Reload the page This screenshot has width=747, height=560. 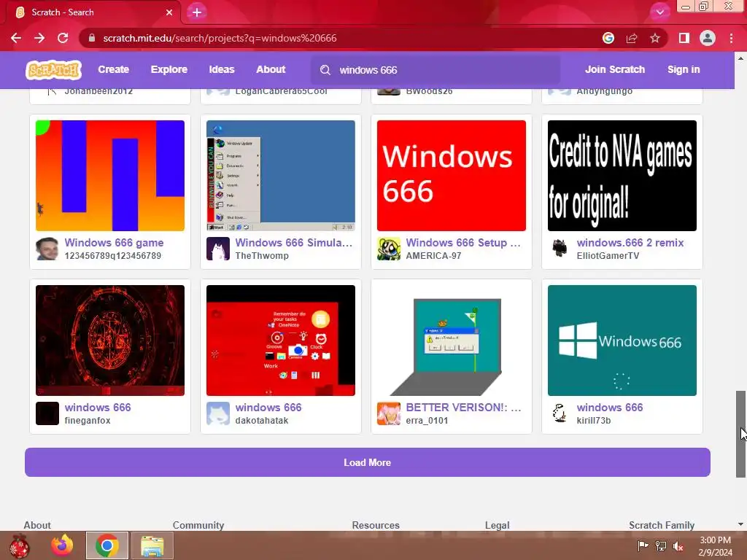pyautogui.click(x=63, y=38)
